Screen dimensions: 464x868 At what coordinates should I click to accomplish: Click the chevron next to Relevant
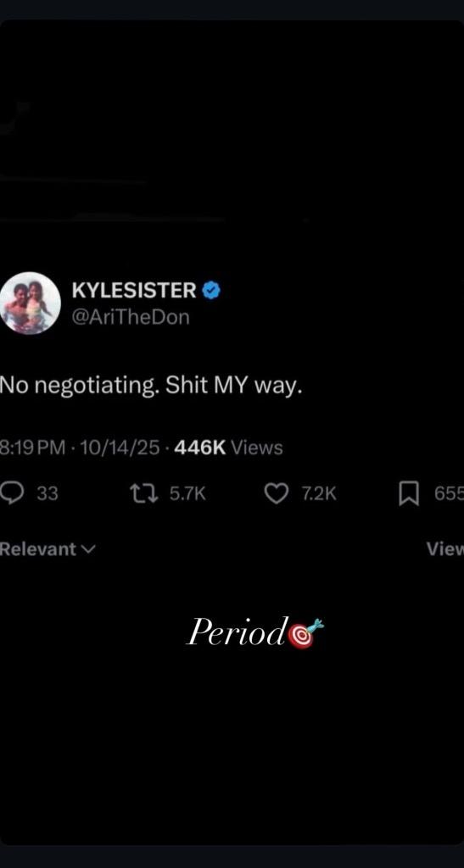[x=88, y=549]
